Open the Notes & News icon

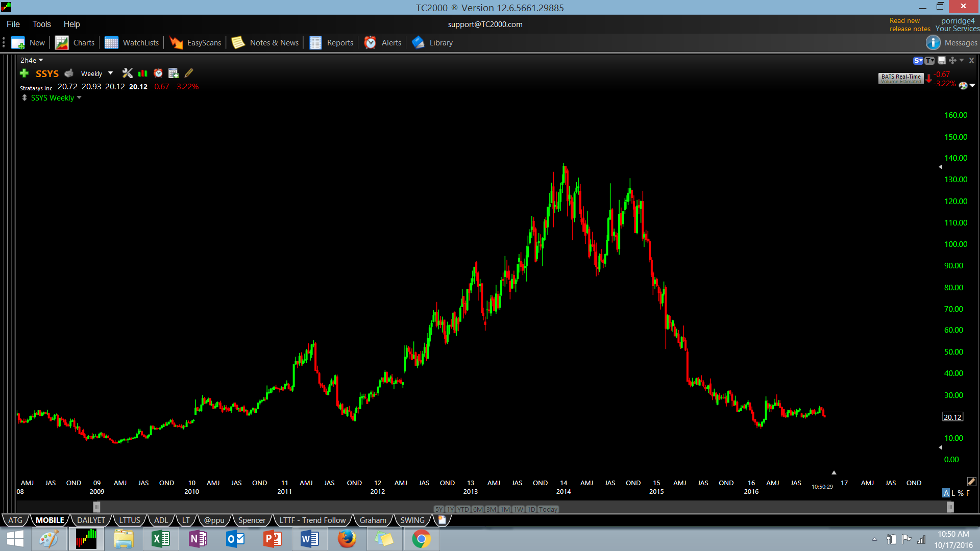(238, 43)
